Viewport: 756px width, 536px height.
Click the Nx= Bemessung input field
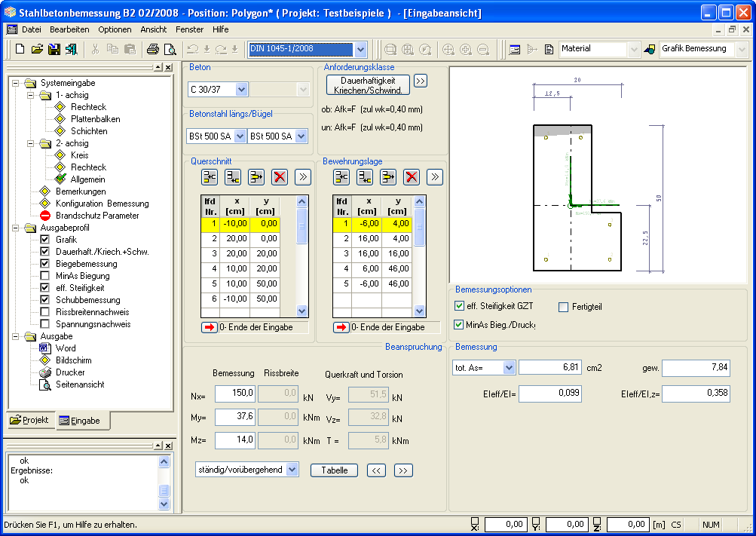tap(235, 394)
